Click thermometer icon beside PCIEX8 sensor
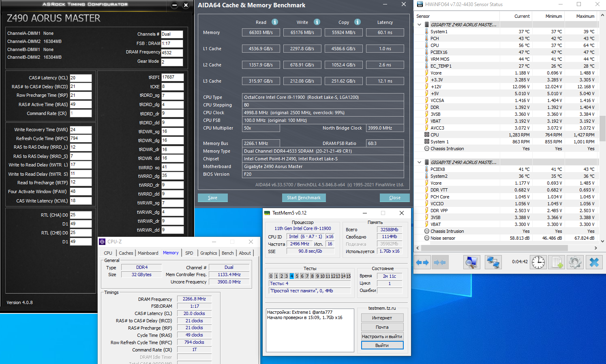 [x=426, y=169]
